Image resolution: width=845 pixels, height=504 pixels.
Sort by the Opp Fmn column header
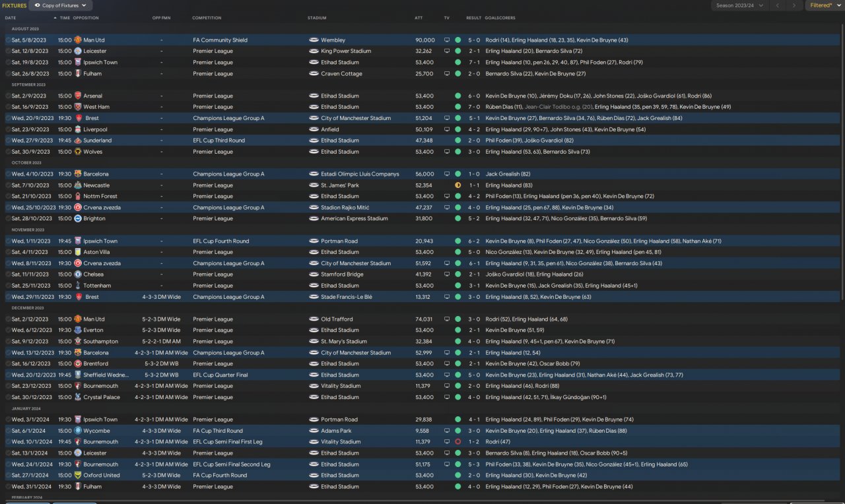click(x=161, y=18)
